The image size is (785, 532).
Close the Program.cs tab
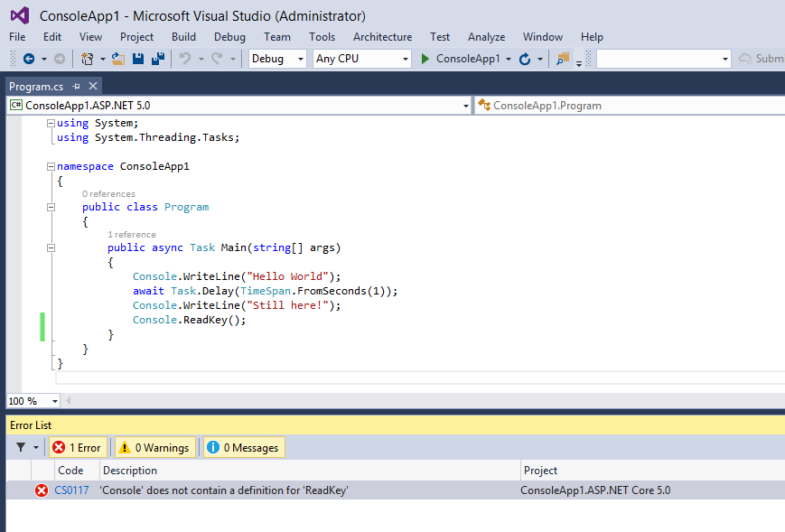(93, 86)
